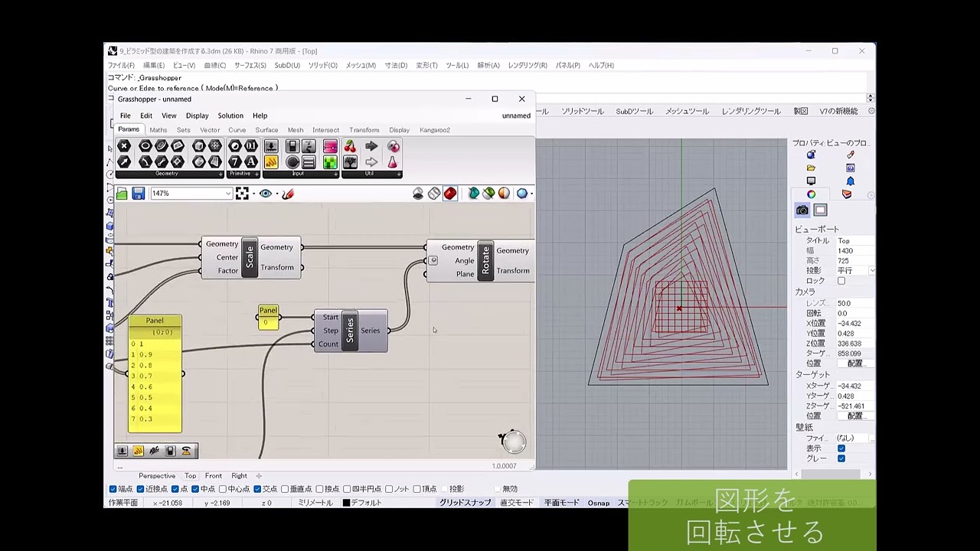
Task: Switch to the Transform component tab
Action: [364, 130]
